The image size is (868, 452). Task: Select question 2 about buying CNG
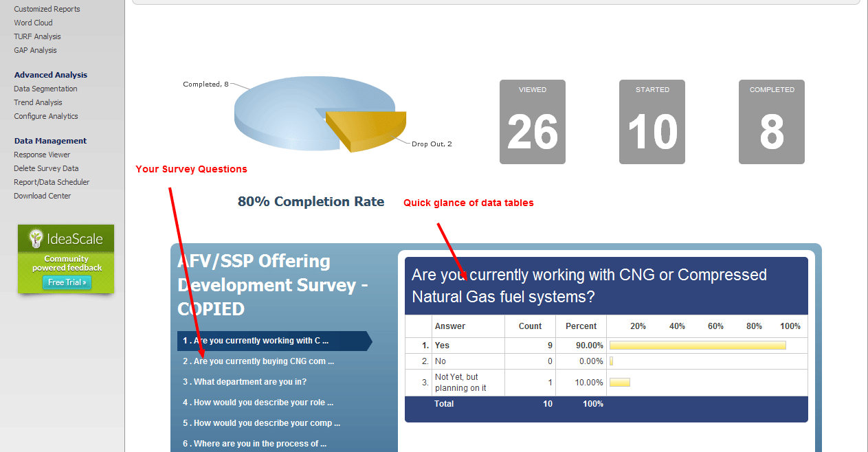(x=258, y=361)
